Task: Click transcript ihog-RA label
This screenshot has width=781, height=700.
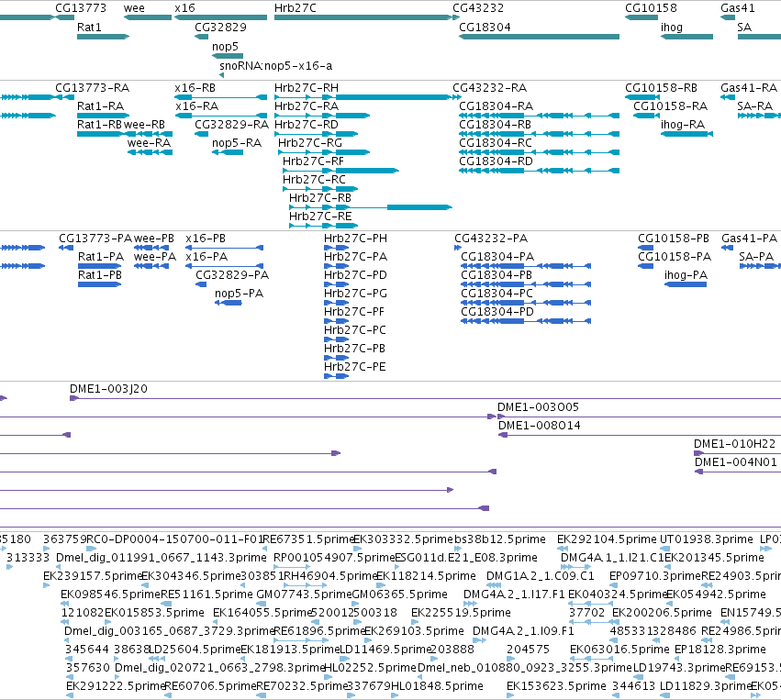Action: 683,125
